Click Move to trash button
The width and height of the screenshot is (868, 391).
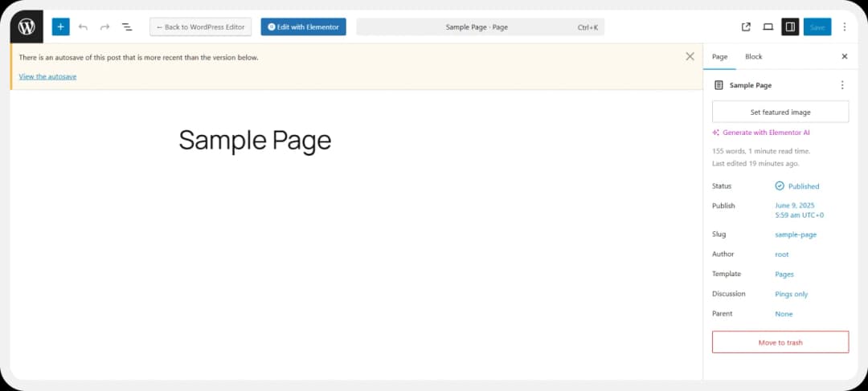780,342
